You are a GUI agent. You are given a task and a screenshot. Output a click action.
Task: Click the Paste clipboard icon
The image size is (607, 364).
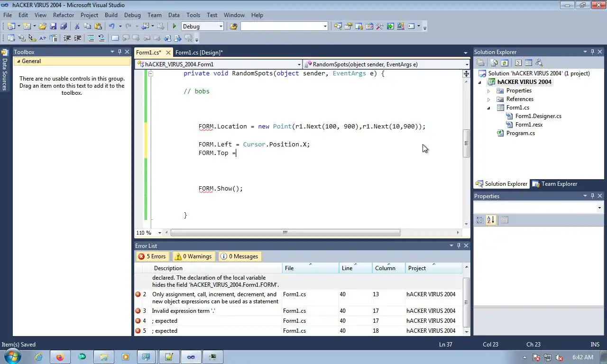(x=98, y=27)
